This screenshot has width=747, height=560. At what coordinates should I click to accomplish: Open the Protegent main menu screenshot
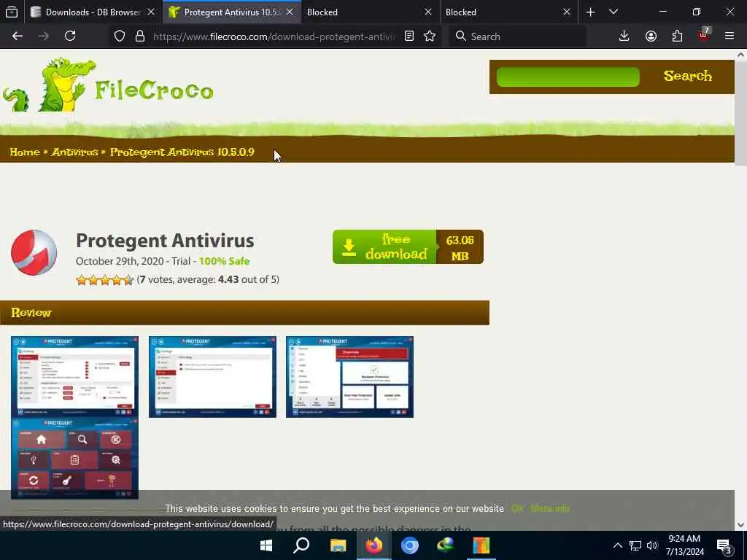75,459
